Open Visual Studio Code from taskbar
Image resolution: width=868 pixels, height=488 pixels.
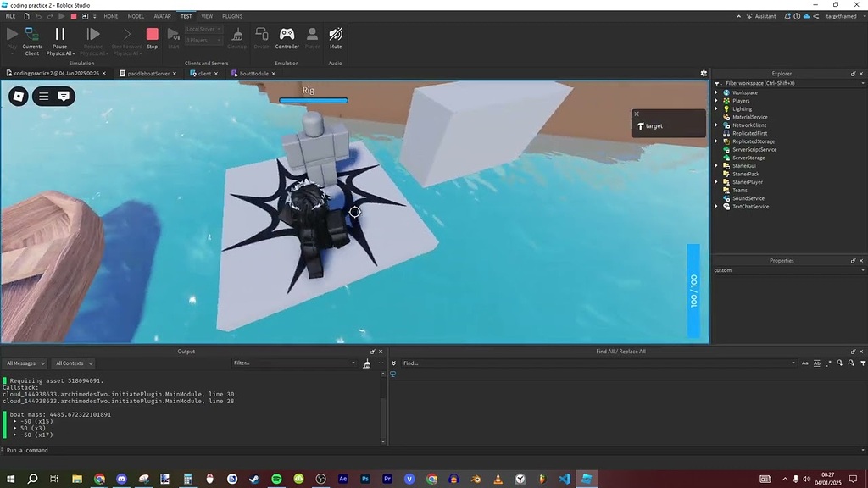(x=564, y=479)
